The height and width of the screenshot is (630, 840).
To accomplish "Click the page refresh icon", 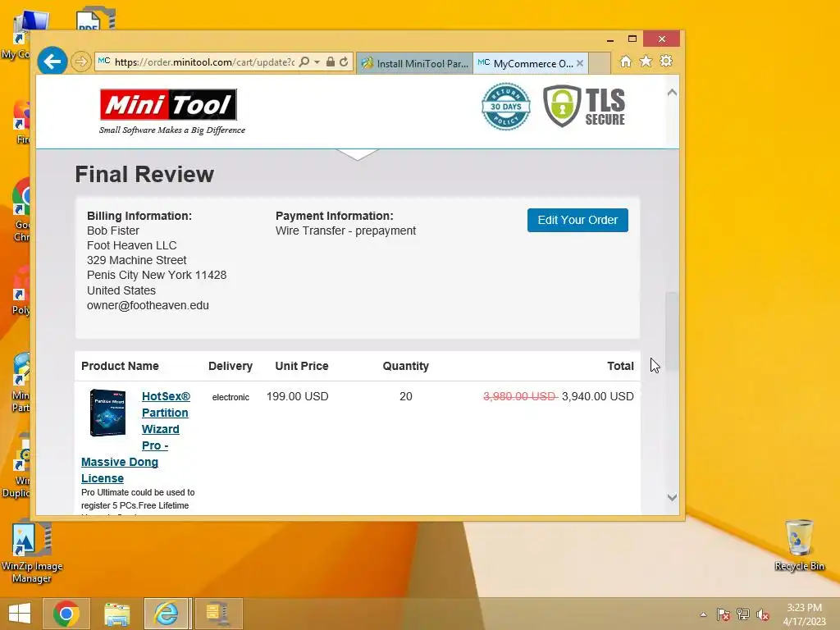I will pyautogui.click(x=344, y=62).
